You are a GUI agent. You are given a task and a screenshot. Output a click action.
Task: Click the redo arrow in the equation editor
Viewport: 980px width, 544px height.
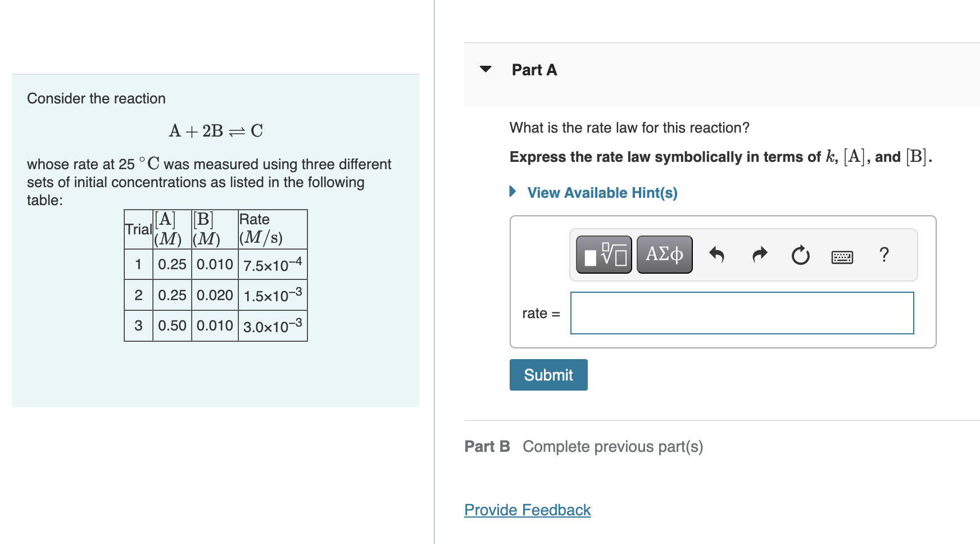pos(759,255)
